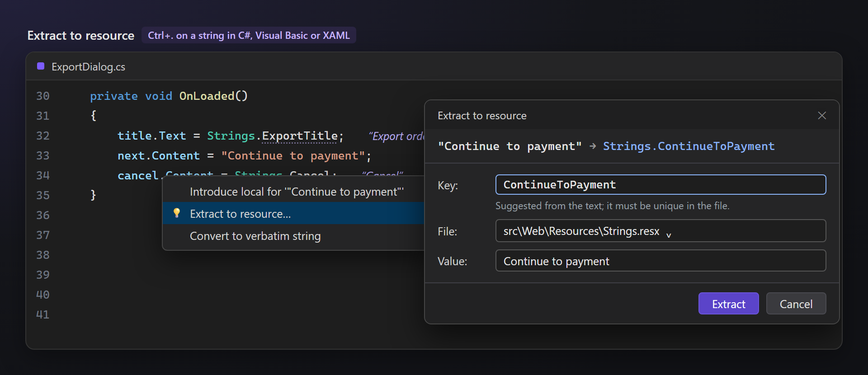Click the Cancel button in dialog
This screenshot has height=375, width=868.
click(x=796, y=304)
